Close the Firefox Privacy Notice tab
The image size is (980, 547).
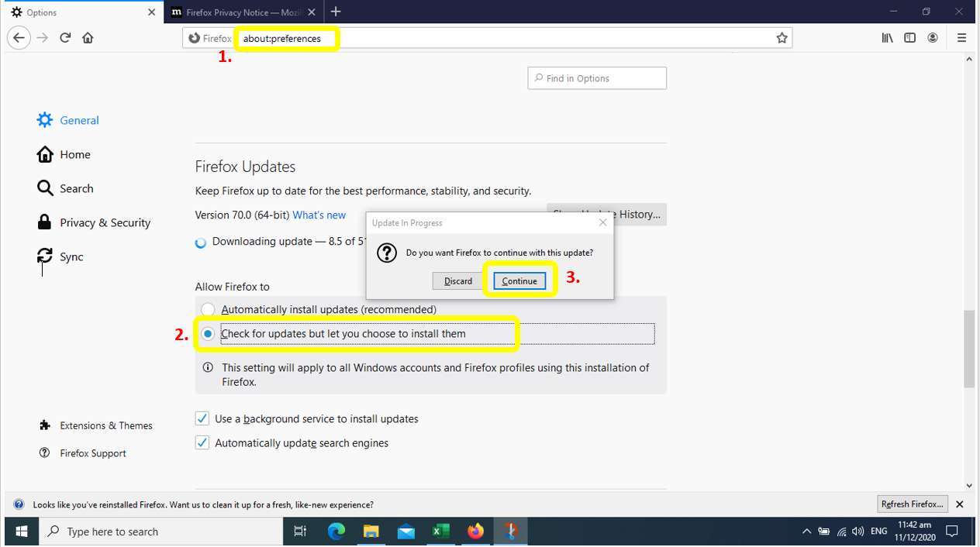click(x=312, y=12)
